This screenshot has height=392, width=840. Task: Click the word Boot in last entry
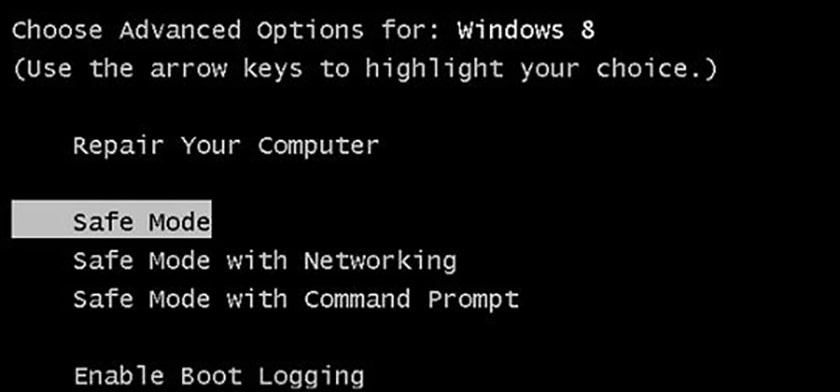(x=211, y=376)
